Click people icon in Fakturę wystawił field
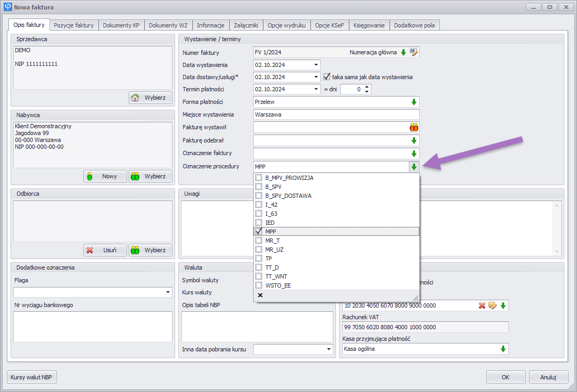This screenshot has height=392, width=577. click(x=414, y=127)
